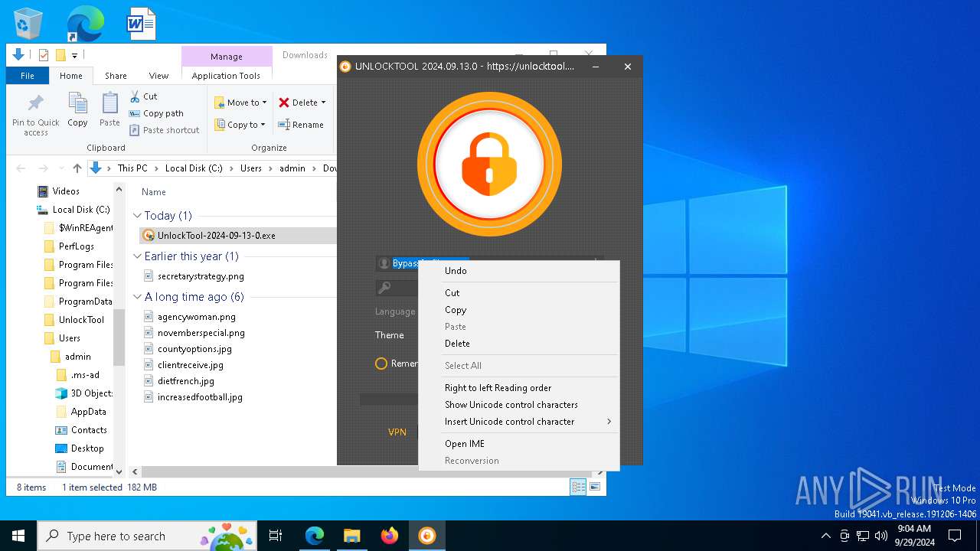Select Desktop in the navigation tree

(87, 448)
